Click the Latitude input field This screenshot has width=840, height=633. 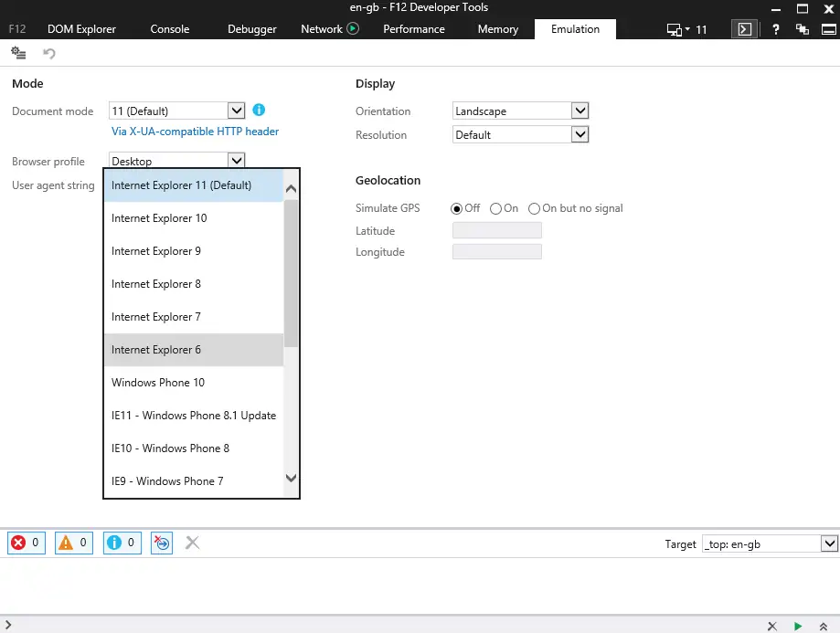(496, 230)
